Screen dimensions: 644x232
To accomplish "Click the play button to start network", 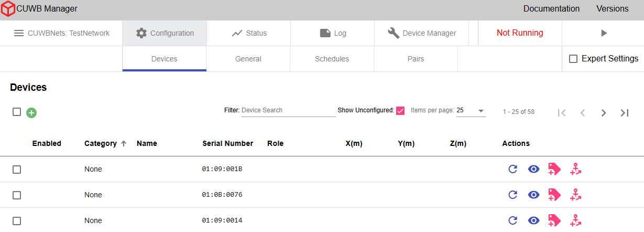I will pyautogui.click(x=604, y=33).
